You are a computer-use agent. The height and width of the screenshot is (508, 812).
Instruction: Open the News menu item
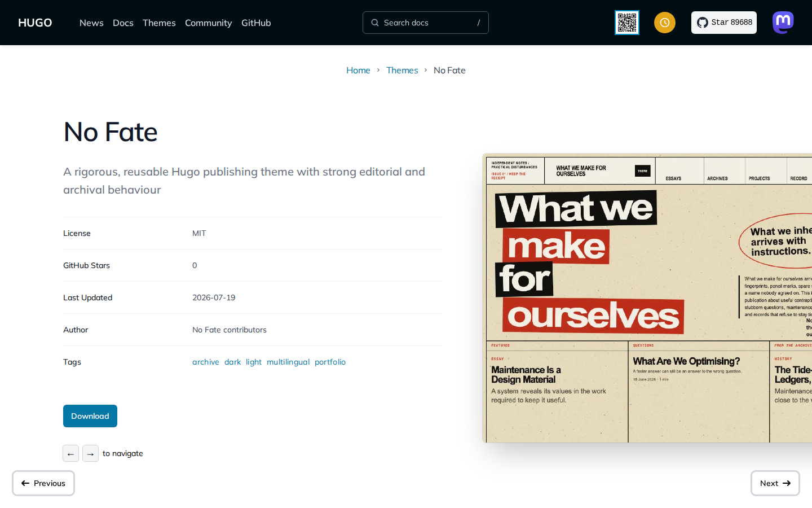91,23
